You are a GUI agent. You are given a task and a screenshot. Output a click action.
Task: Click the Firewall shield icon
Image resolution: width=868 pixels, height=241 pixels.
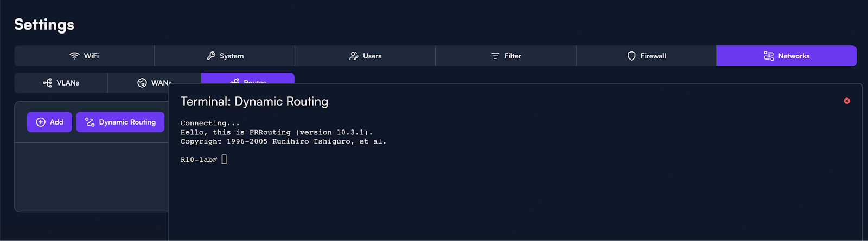631,56
